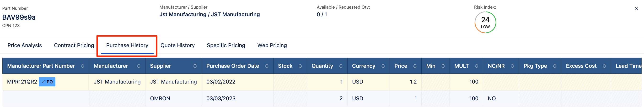Toggle sort on Supplier column
644x107 pixels.
click(x=195, y=66)
